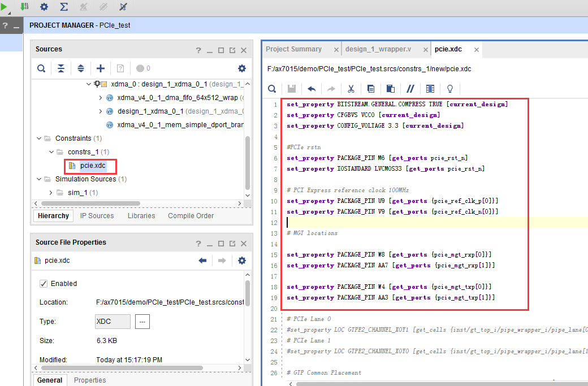Select pcie.xdc in the Sources tree
The width and height of the screenshot is (588, 386).
click(93, 166)
